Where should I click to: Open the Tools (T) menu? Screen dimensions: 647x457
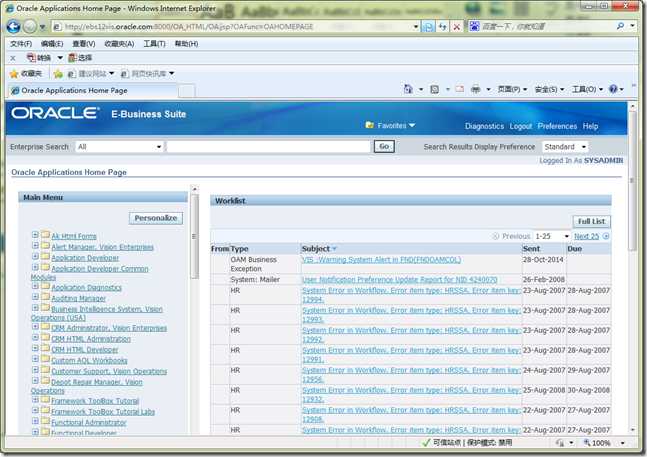[154, 44]
